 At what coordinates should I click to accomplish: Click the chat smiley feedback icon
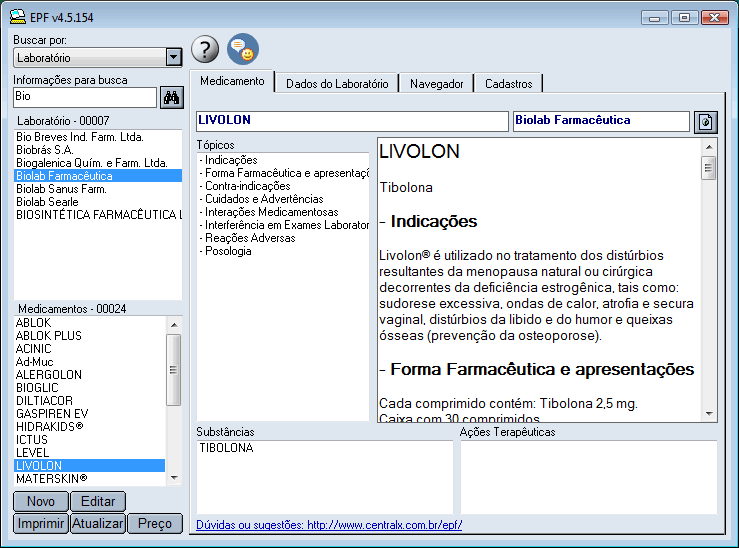click(x=243, y=49)
